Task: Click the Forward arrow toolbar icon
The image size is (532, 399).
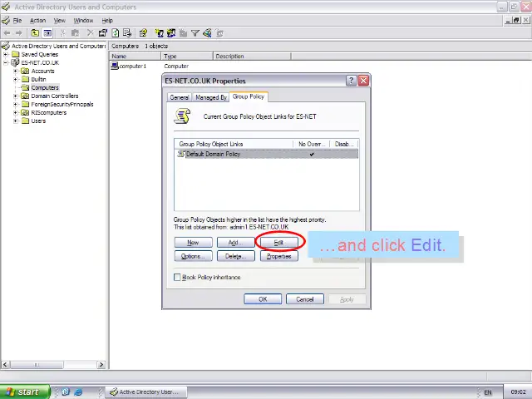Action: click(19, 33)
